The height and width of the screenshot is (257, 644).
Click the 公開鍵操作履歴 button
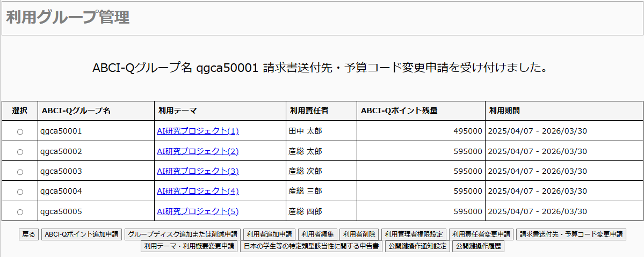click(x=478, y=247)
